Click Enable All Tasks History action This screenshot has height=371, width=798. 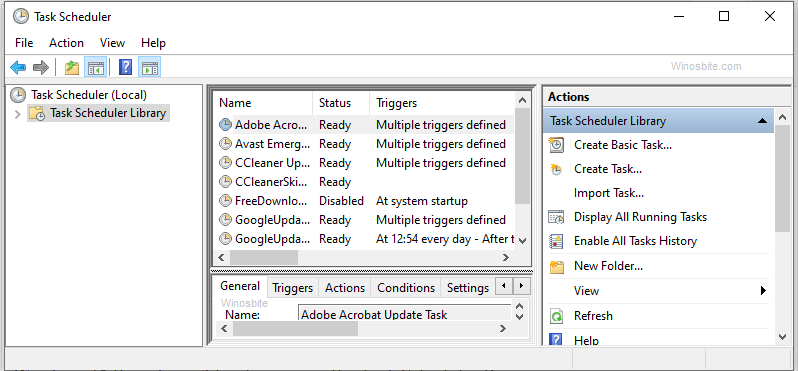[635, 241]
